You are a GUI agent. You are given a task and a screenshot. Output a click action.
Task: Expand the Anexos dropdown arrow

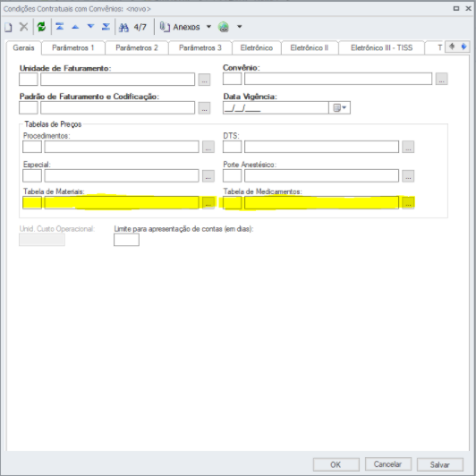tap(208, 27)
